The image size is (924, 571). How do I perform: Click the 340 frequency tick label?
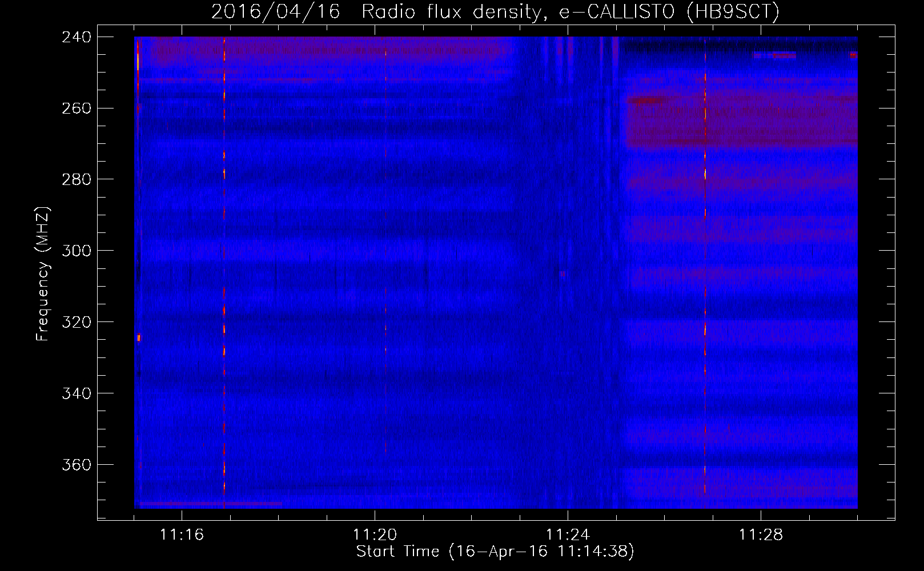coord(77,394)
